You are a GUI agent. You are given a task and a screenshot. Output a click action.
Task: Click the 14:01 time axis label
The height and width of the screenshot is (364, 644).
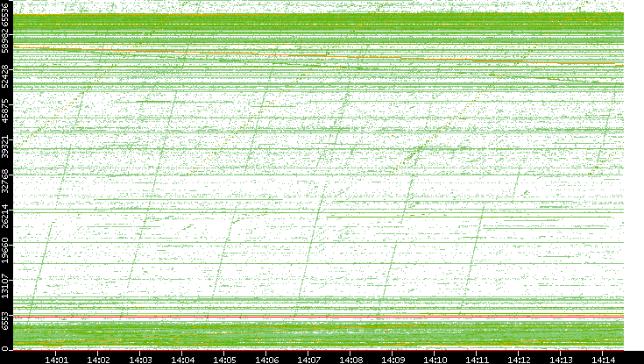coord(56,360)
